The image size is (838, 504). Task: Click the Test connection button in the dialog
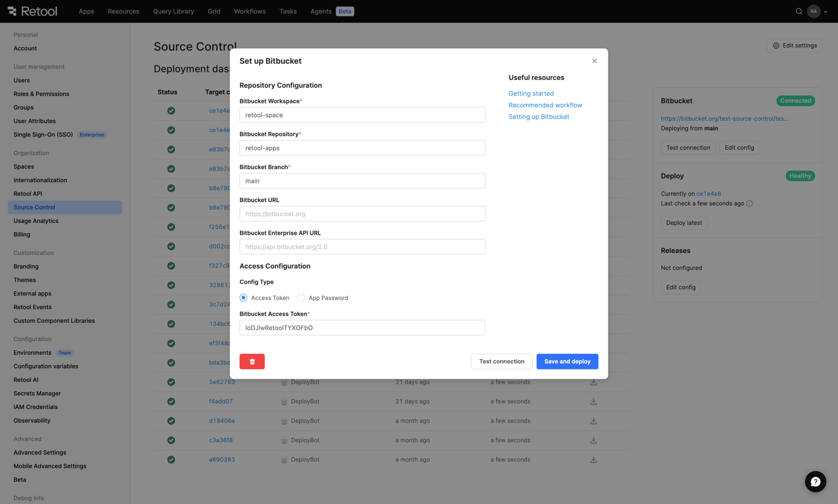pyautogui.click(x=501, y=361)
